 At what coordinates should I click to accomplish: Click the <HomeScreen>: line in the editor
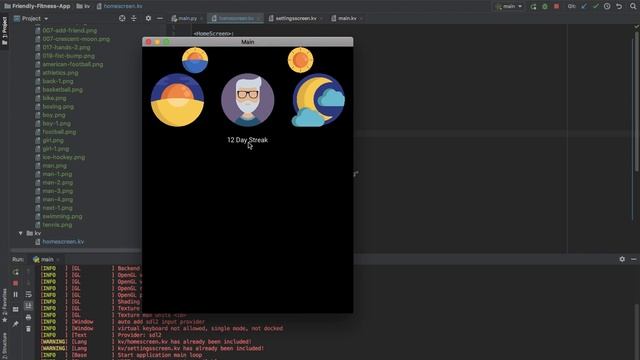(213, 33)
